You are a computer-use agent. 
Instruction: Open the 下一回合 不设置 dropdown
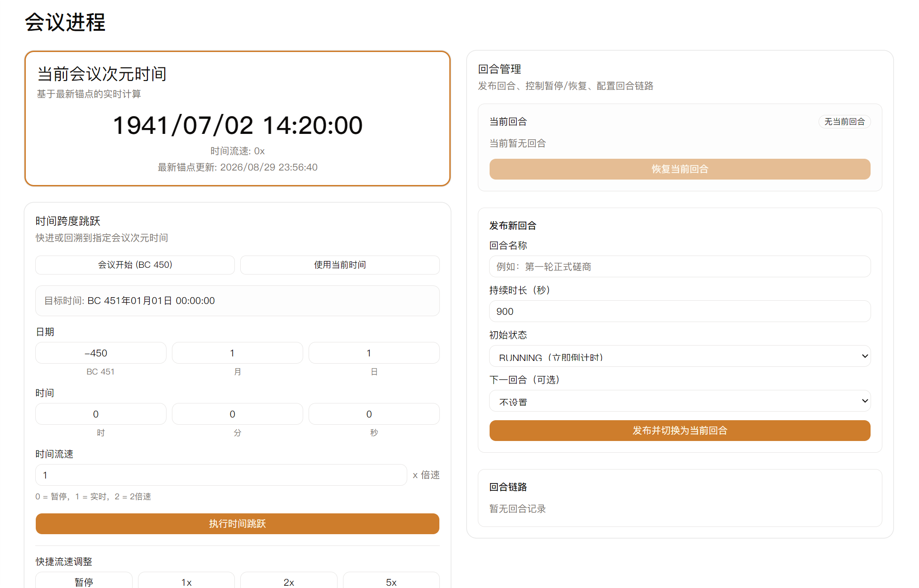pyautogui.click(x=680, y=401)
